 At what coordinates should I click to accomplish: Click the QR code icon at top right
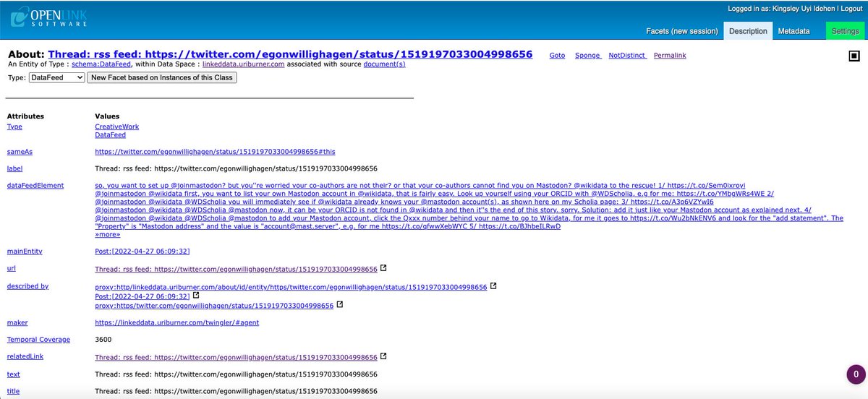[854, 56]
